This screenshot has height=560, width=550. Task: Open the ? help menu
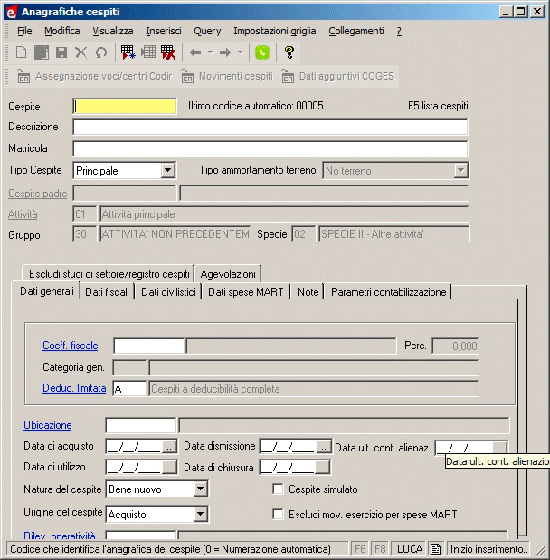(x=399, y=31)
